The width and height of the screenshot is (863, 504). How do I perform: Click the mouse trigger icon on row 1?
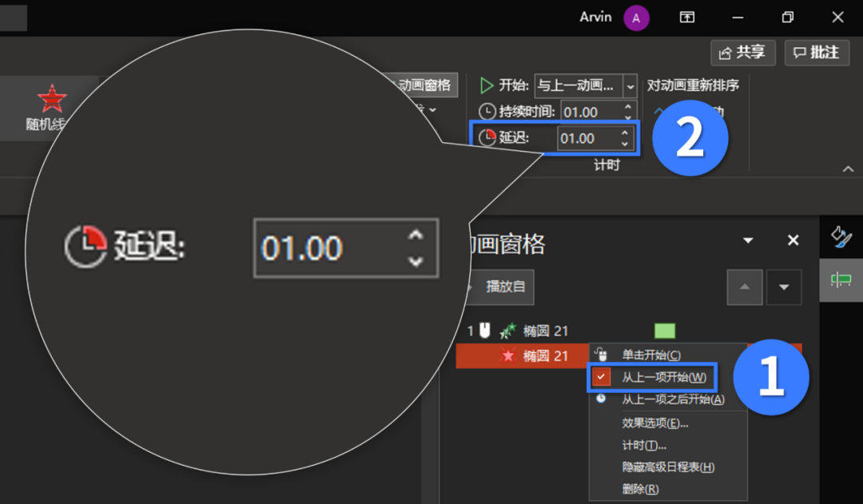[484, 330]
